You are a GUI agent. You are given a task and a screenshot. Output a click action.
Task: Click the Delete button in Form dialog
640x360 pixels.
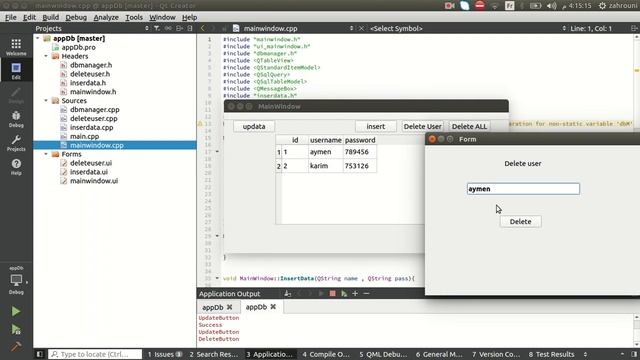point(520,222)
